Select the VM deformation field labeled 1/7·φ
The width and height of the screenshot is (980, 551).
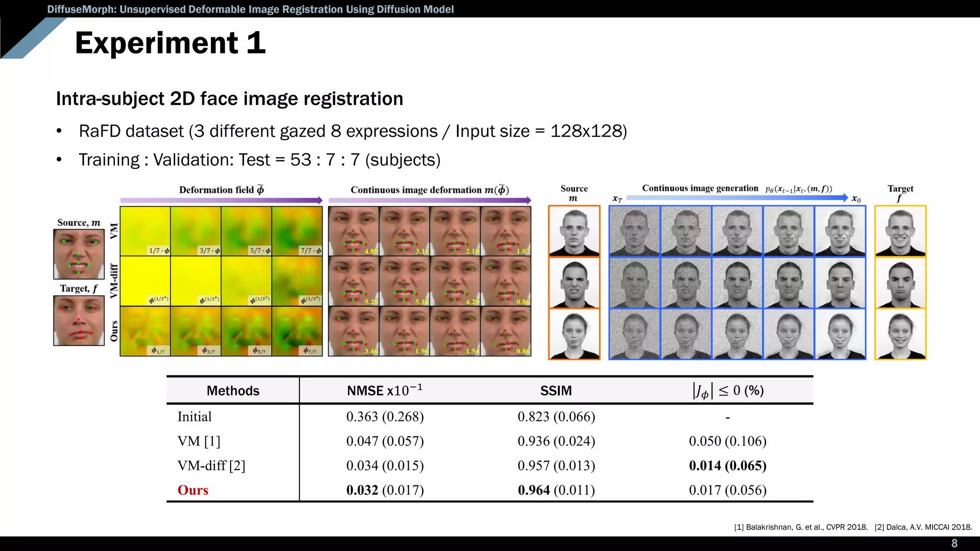point(145,231)
